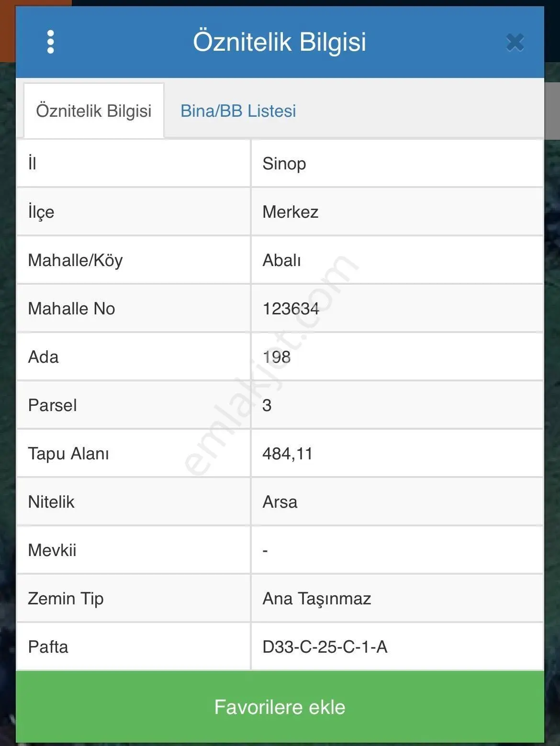The width and height of the screenshot is (560, 746).
Task: Click the Tapu Alanı row label
Action: coord(68,454)
